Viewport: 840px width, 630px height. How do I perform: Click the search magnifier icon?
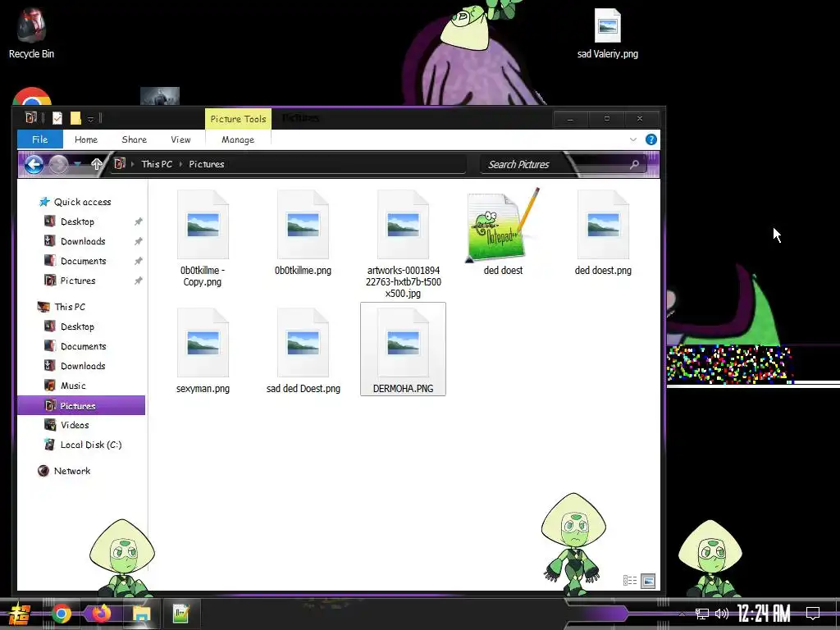tap(634, 164)
